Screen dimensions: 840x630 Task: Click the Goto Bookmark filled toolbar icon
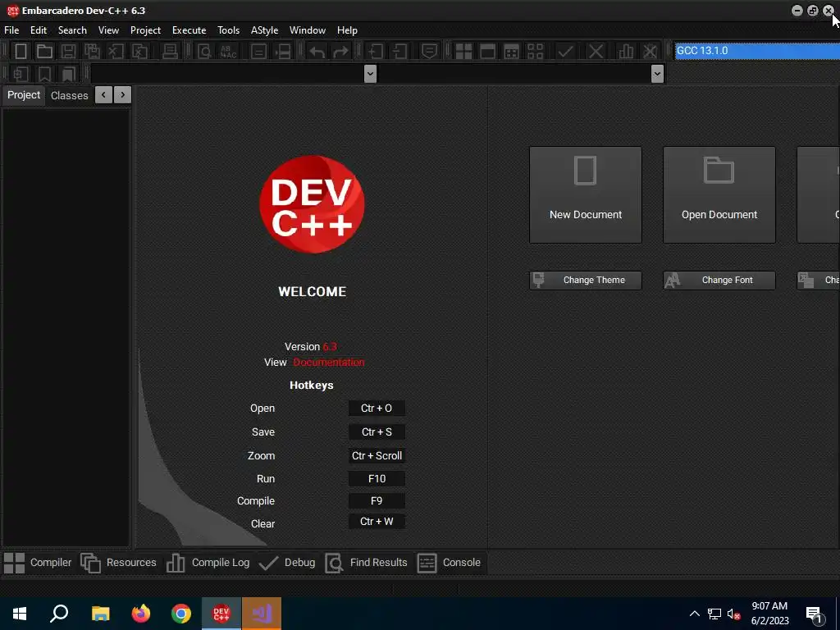coord(68,74)
